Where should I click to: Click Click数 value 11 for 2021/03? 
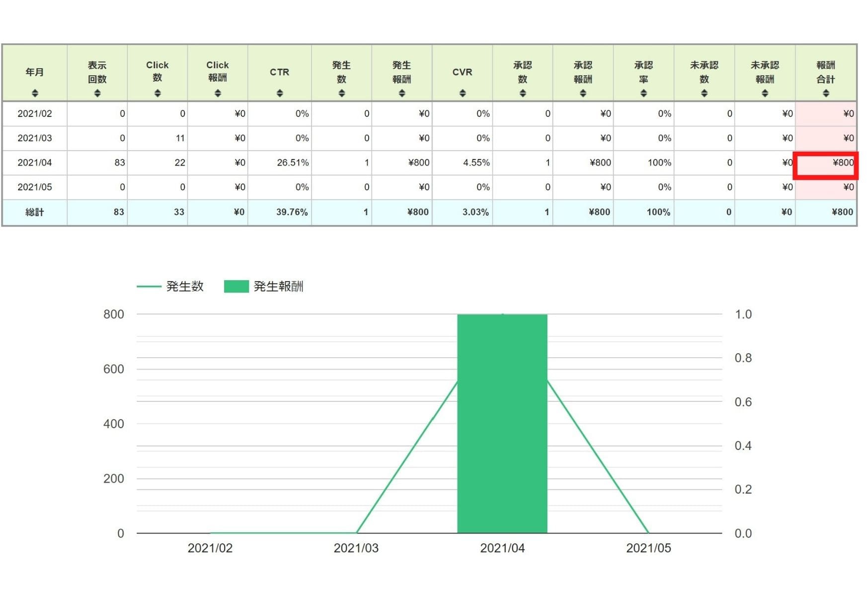[x=158, y=138]
